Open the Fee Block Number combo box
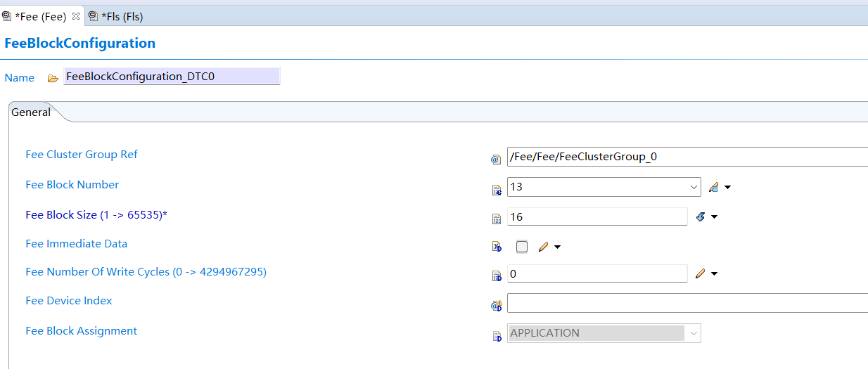The width and height of the screenshot is (868, 369). 694,187
